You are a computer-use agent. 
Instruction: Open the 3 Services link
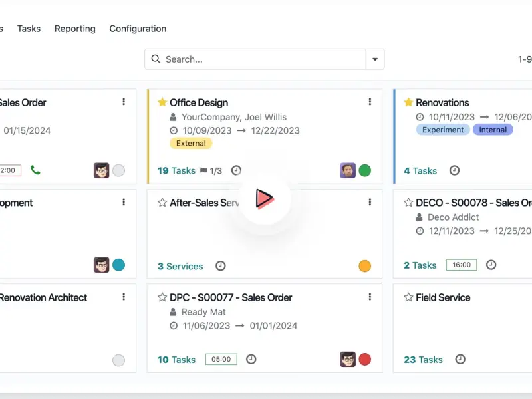[180, 266]
